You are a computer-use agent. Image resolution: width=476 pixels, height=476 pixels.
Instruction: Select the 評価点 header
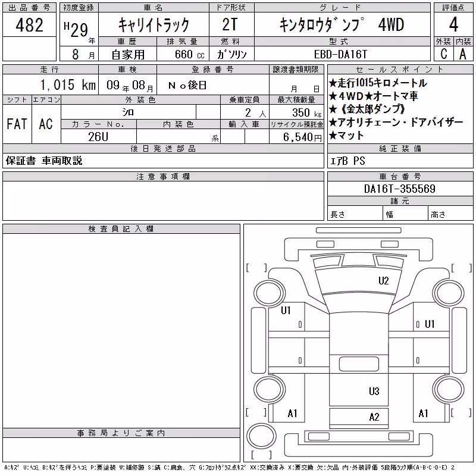click(453, 8)
